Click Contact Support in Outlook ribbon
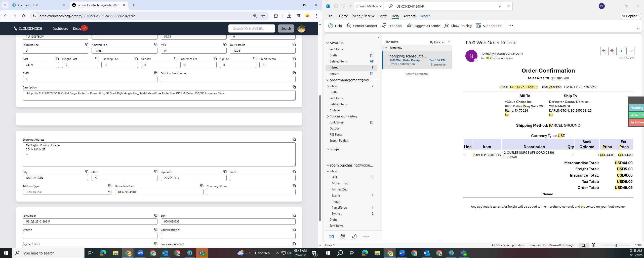The width and height of the screenshot is (644, 258). pyautogui.click(x=362, y=26)
